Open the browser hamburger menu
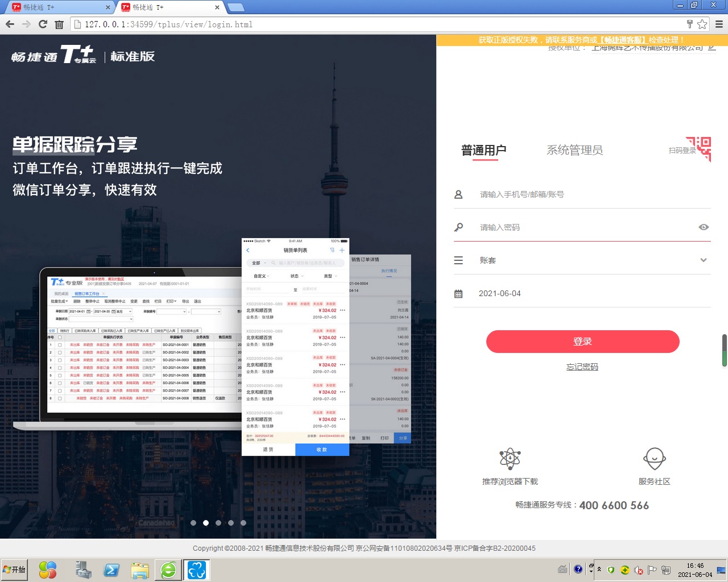Image resolution: width=728 pixels, height=582 pixels. pos(719,24)
